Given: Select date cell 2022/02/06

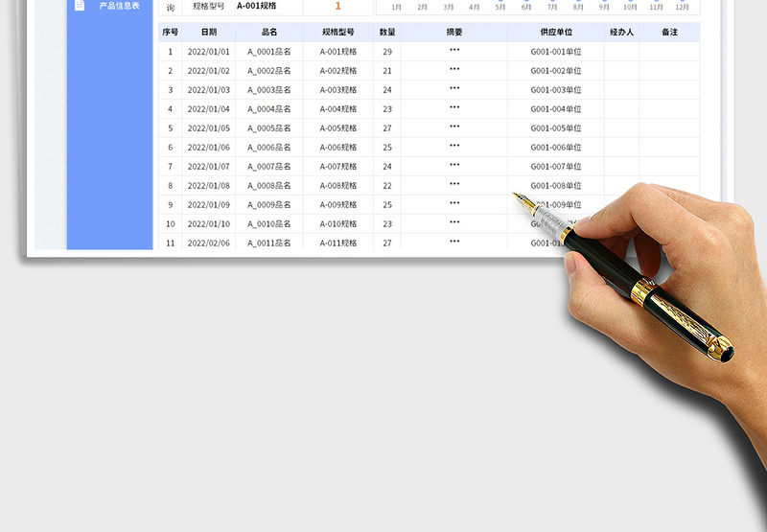Looking at the screenshot, I should 209,243.
